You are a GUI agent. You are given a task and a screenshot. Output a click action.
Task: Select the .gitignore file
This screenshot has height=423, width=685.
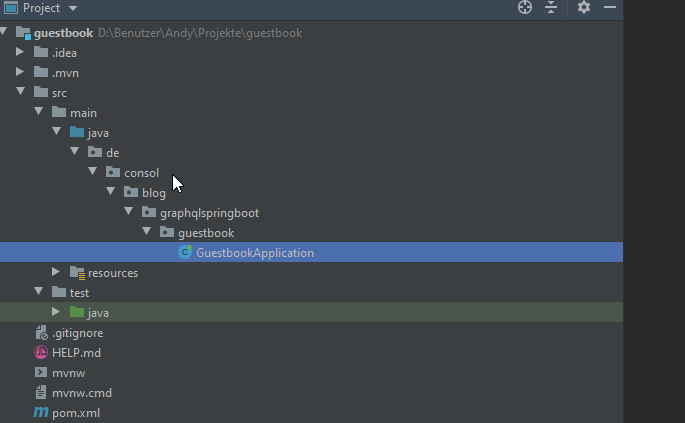tap(77, 333)
